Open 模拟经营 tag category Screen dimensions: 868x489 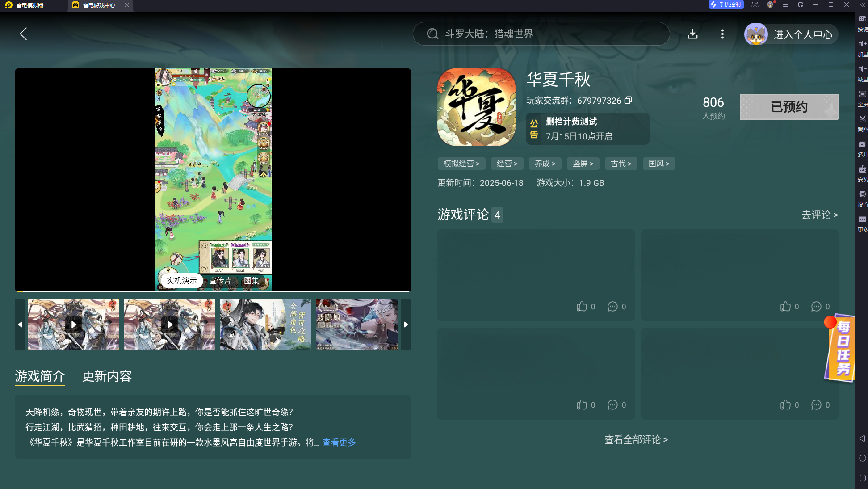[461, 164]
